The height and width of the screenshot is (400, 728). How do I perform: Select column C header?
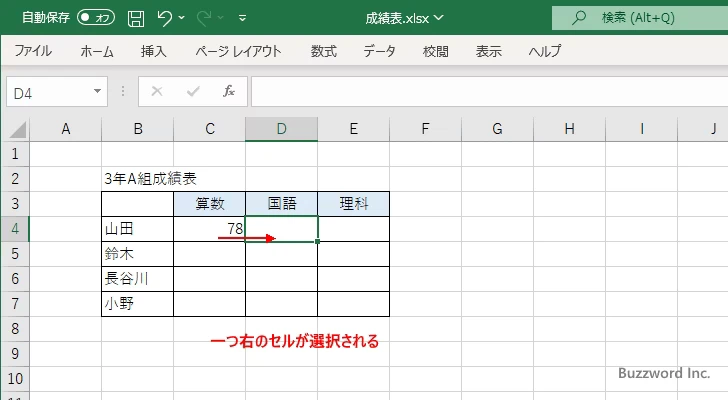coord(209,129)
